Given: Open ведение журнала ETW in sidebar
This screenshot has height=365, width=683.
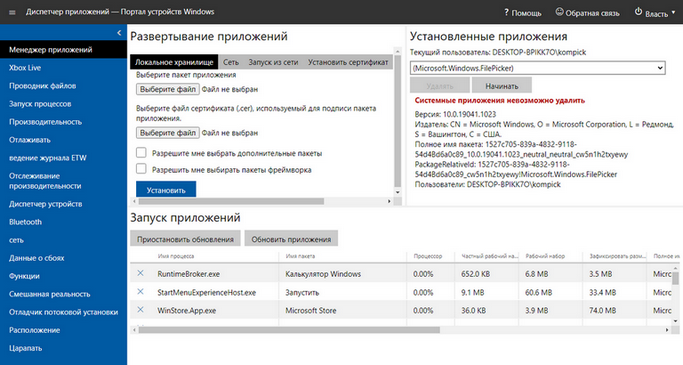Looking at the screenshot, I should (63, 158).
